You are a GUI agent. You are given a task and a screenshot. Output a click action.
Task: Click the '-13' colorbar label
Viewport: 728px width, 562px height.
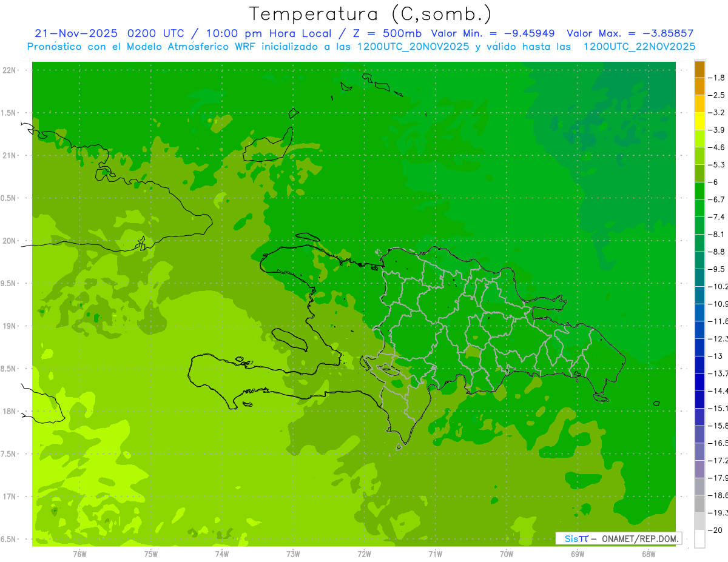pyautogui.click(x=715, y=356)
